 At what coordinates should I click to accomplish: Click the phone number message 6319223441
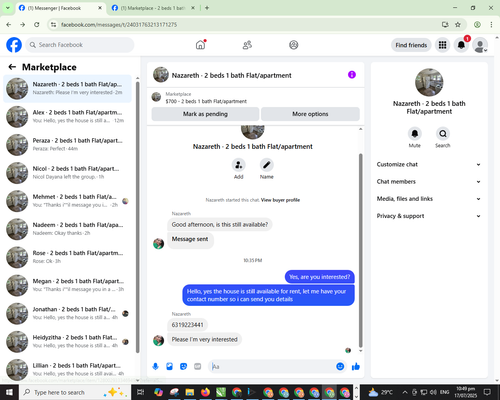(x=187, y=325)
